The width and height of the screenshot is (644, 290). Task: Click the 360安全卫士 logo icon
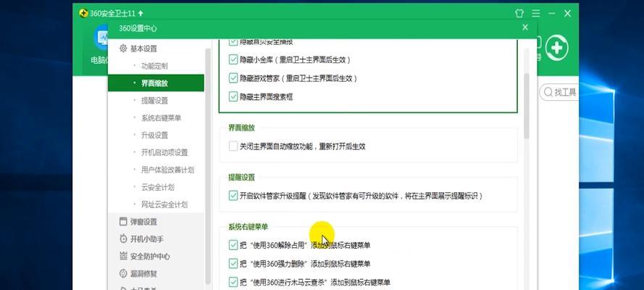pyautogui.click(x=84, y=14)
